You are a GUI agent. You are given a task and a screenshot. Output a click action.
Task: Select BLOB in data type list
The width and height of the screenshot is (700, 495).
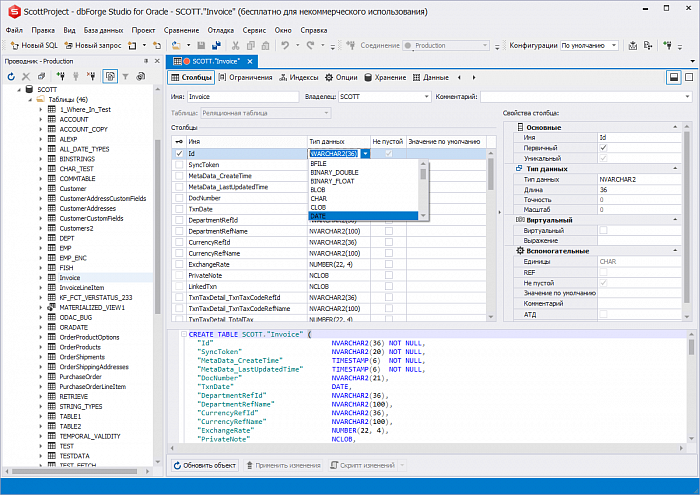pyautogui.click(x=363, y=190)
